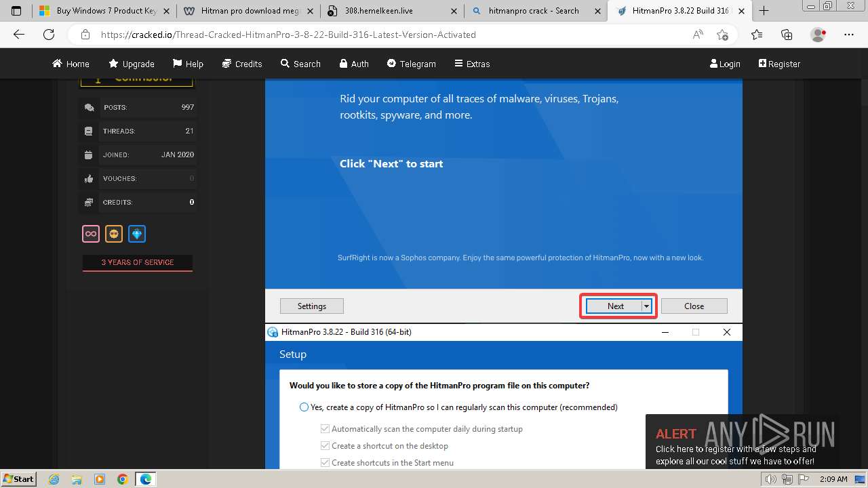Open the Telegram link in the navigation bar
The image size is (868, 488).
(x=412, y=64)
